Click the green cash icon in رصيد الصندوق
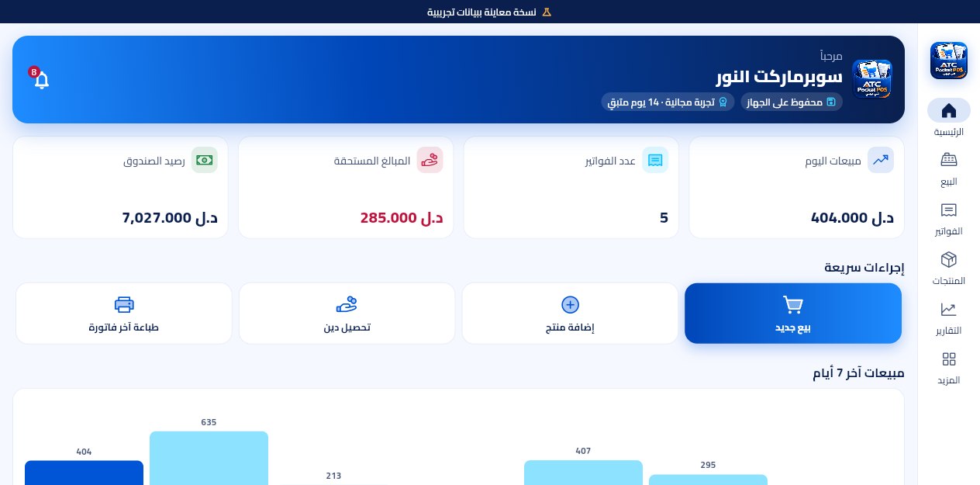 pos(205,160)
